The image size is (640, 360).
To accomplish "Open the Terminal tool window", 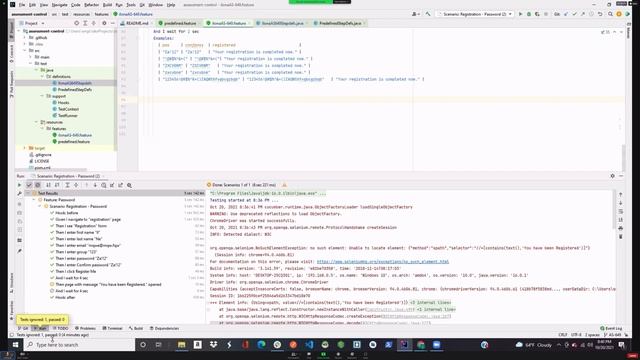I will click(112, 328).
